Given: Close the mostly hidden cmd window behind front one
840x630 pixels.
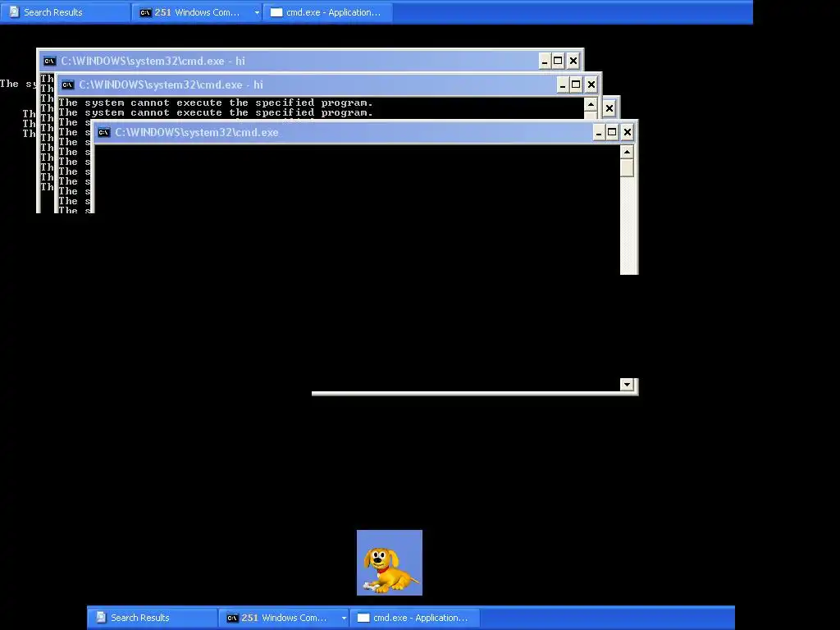Looking at the screenshot, I should point(609,109).
